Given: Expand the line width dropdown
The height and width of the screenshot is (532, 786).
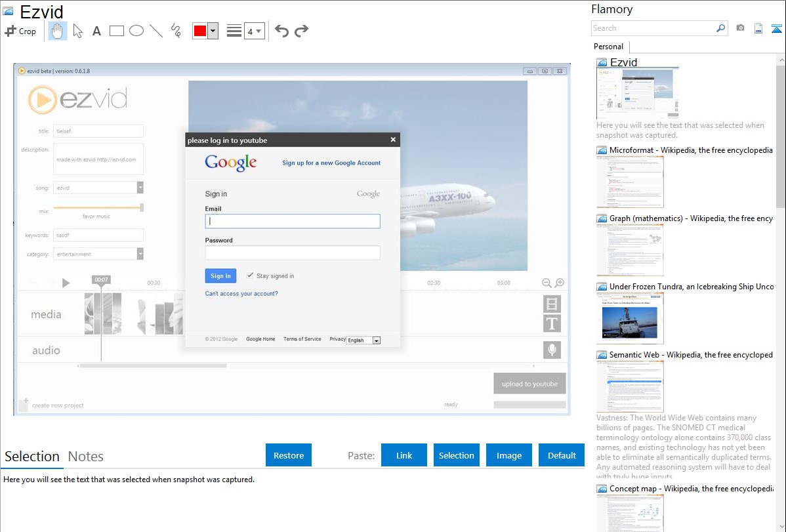Looking at the screenshot, I should [x=254, y=31].
